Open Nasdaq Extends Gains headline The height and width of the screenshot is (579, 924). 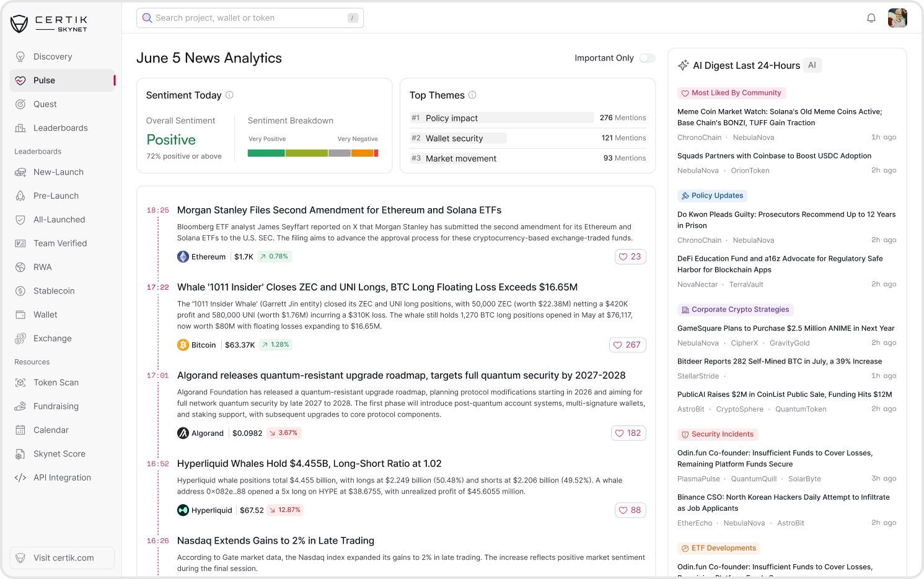[x=276, y=541]
